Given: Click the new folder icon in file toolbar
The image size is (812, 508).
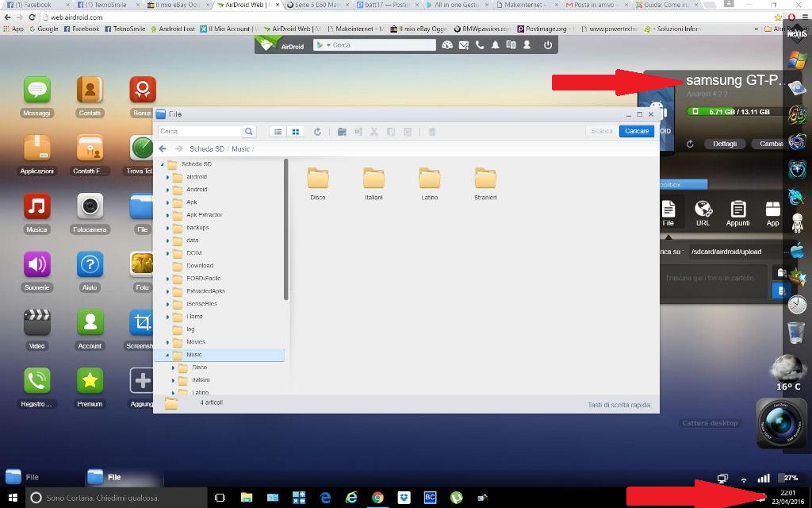Looking at the screenshot, I should click(342, 132).
